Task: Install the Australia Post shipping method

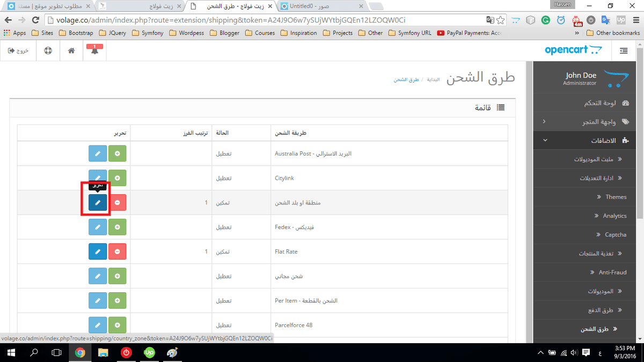Action: (x=117, y=153)
